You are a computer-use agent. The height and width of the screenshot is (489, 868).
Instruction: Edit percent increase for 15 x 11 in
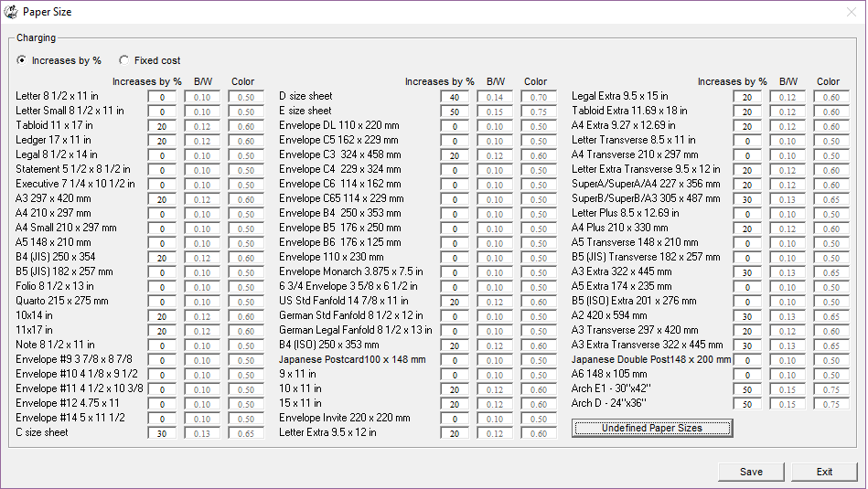455,404
